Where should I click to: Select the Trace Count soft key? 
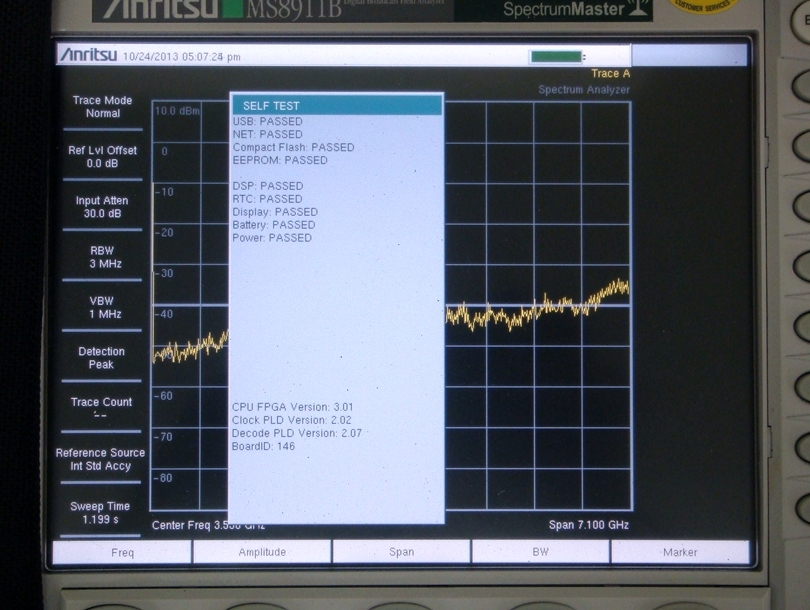click(101, 407)
